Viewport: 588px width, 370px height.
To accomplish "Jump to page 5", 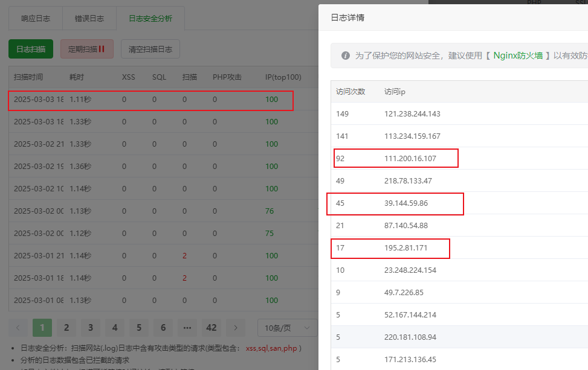I will (x=139, y=328).
